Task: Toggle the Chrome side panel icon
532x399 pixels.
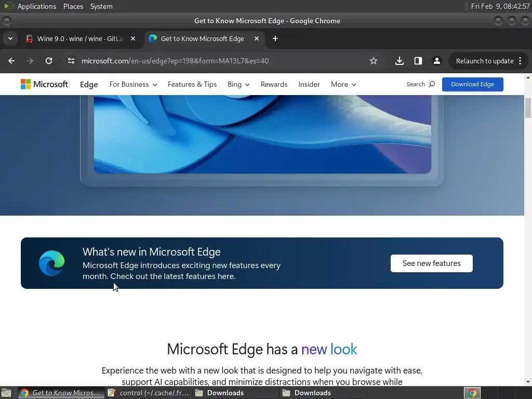Action: coord(418,61)
